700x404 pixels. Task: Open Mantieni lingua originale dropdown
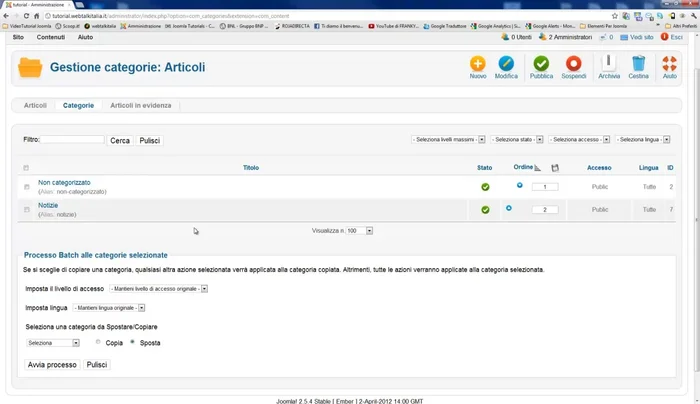point(109,308)
